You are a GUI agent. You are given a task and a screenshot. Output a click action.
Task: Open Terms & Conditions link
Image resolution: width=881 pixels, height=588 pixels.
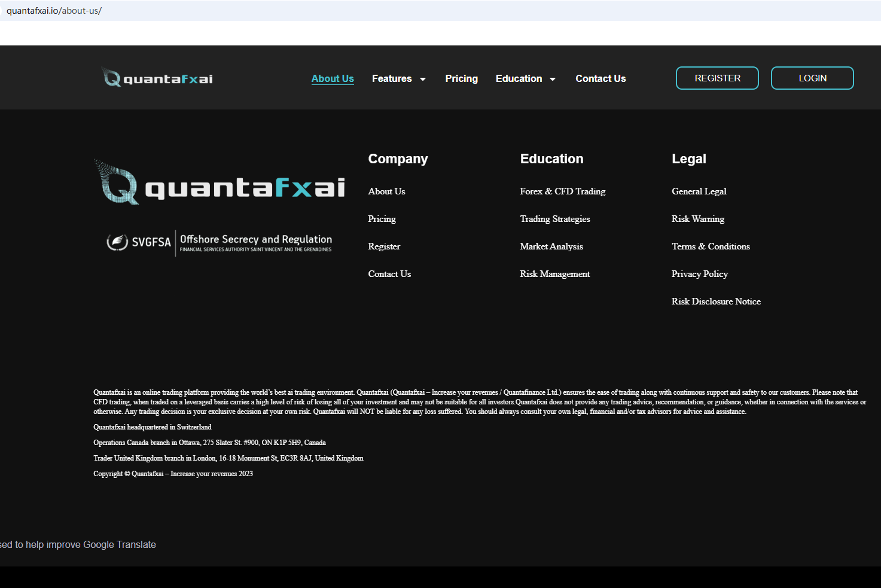(x=711, y=246)
